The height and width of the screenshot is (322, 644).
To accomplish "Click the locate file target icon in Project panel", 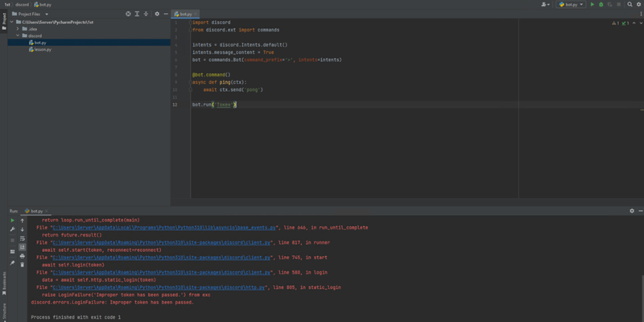I will point(129,14).
